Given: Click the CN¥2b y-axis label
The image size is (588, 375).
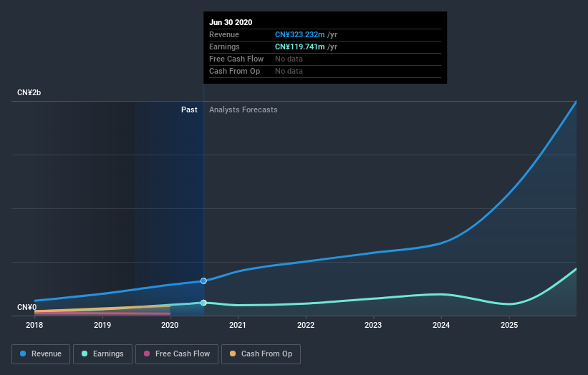Looking at the screenshot, I should point(29,92).
